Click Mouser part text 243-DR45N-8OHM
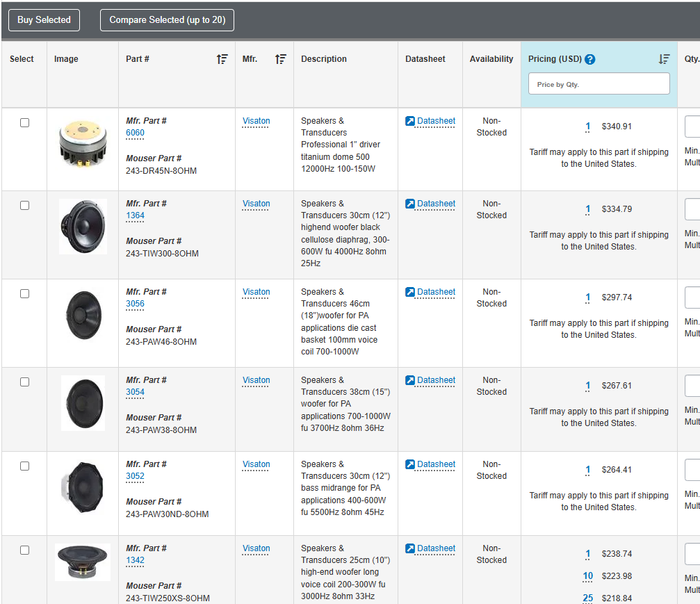The image size is (700, 604). pyautogui.click(x=161, y=170)
